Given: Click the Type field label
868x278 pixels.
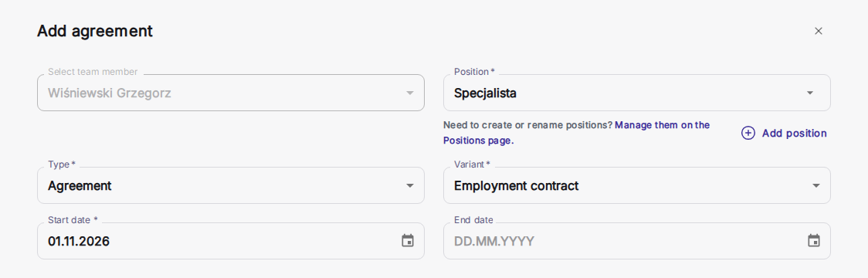Looking at the screenshot, I should pos(62,164).
